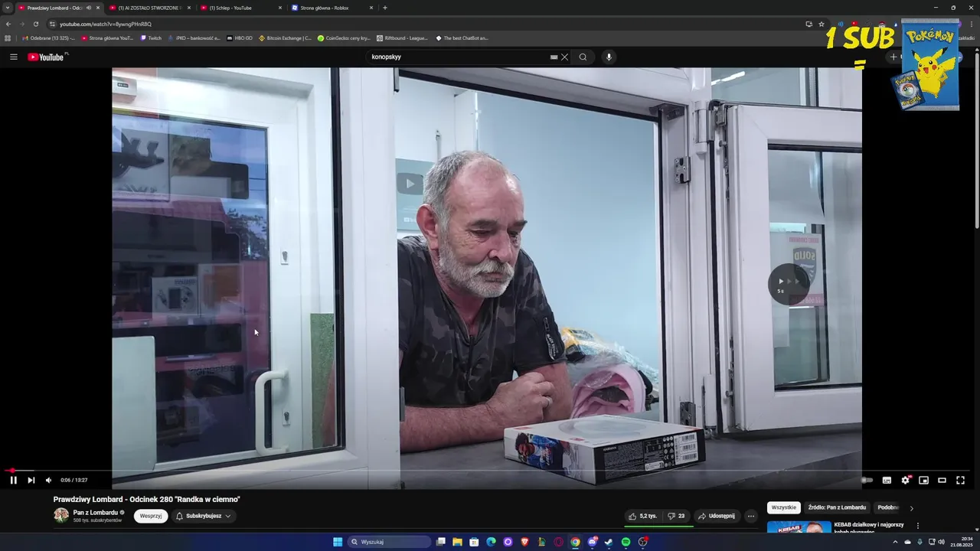Screen dimensions: 980x551
Task: Click the Wyszukaj taskbar search box
Action: [390, 542]
